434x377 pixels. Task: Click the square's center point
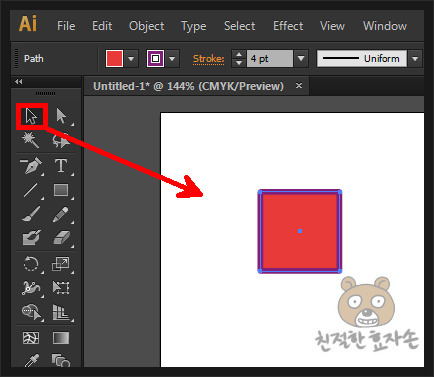pos(300,231)
